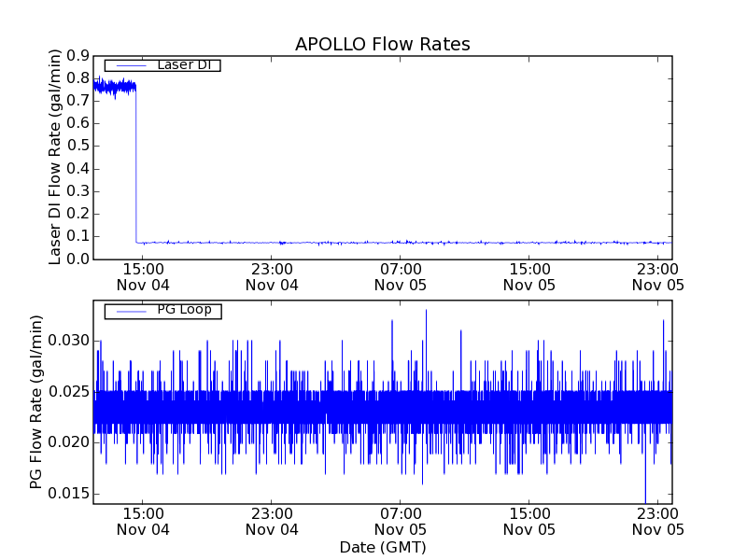Select the "PG Loop" legend label
Screen dimensions: 747x560
click(184, 310)
